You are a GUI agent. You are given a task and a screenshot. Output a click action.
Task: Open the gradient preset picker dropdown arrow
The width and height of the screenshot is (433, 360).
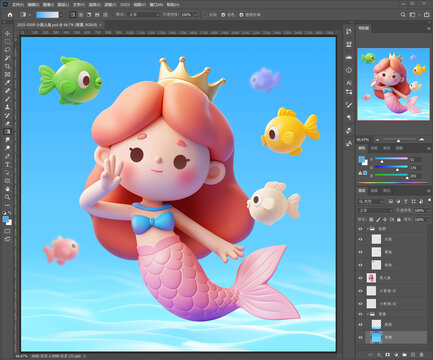(61, 15)
